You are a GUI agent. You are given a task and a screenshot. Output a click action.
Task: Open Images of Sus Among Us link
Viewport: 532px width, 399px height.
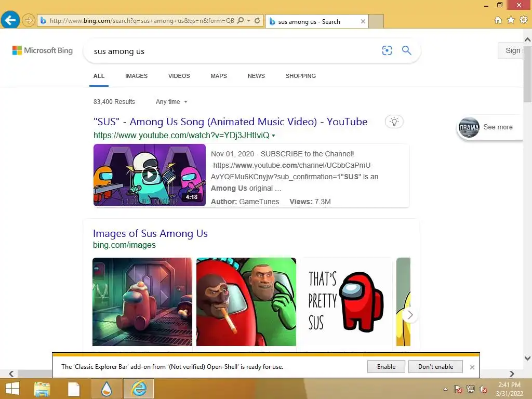point(150,233)
